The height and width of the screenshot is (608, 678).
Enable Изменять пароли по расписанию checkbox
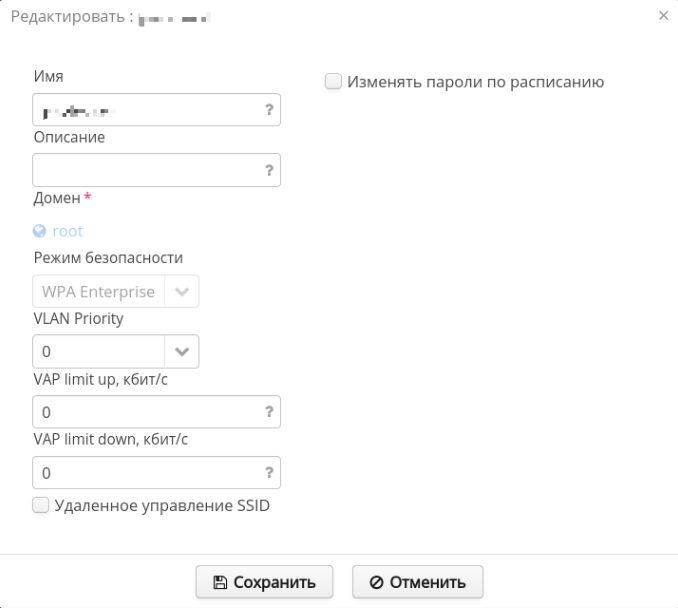[x=334, y=82]
